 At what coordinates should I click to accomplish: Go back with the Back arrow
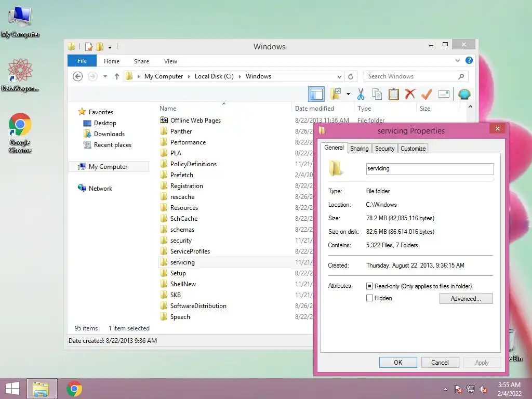coord(78,76)
